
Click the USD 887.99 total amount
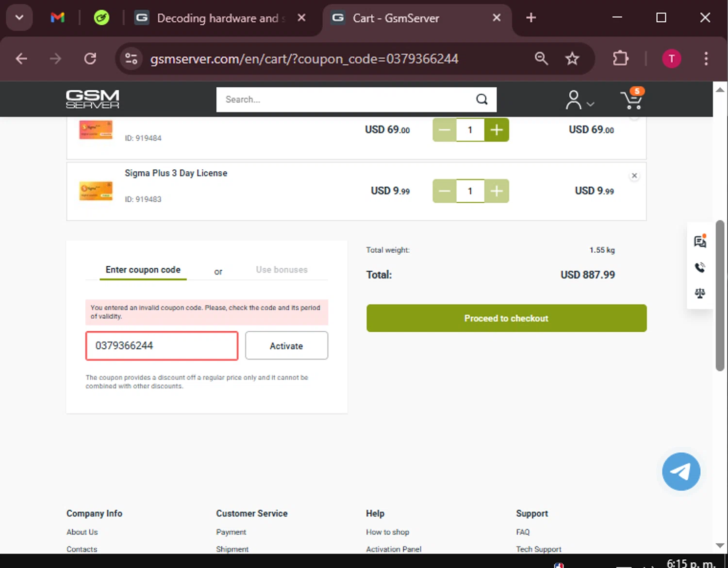pyautogui.click(x=588, y=275)
